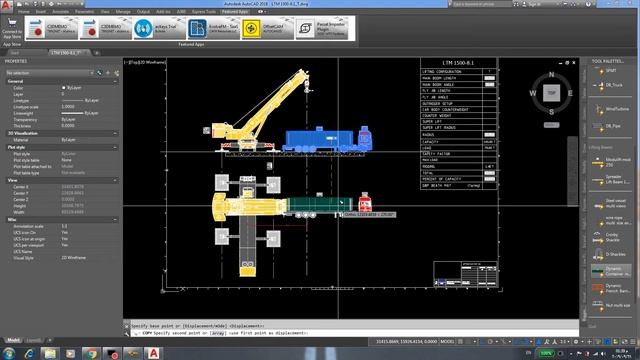Click the Select Objects icon in Properties
The width and height of the screenshot is (640, 360).
tap(108, 73)
